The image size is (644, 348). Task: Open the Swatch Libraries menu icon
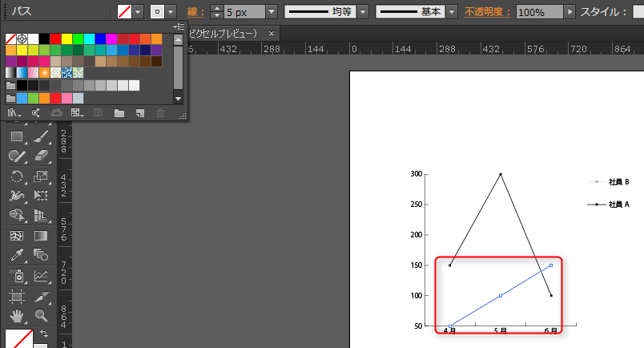(14, 113)
